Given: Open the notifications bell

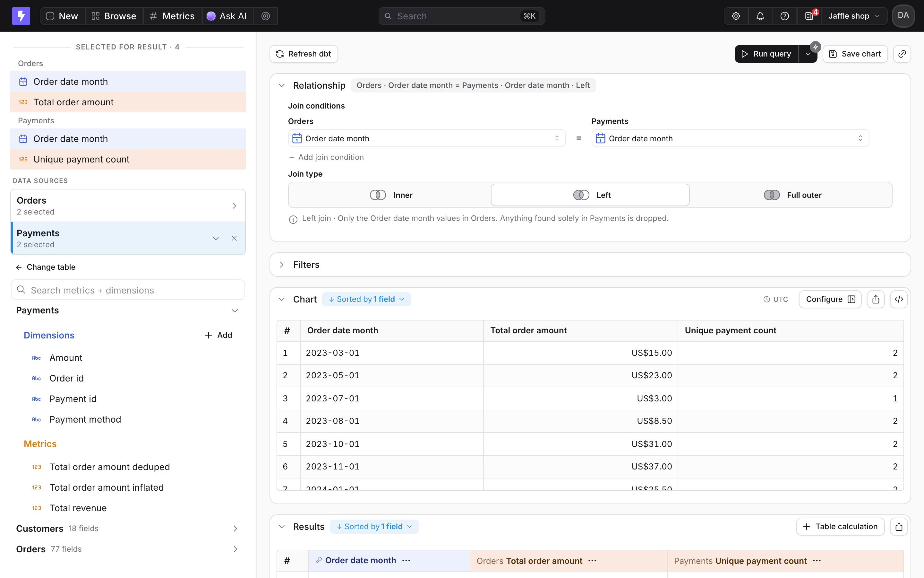Looking at the screenshot, I should 760,16.
